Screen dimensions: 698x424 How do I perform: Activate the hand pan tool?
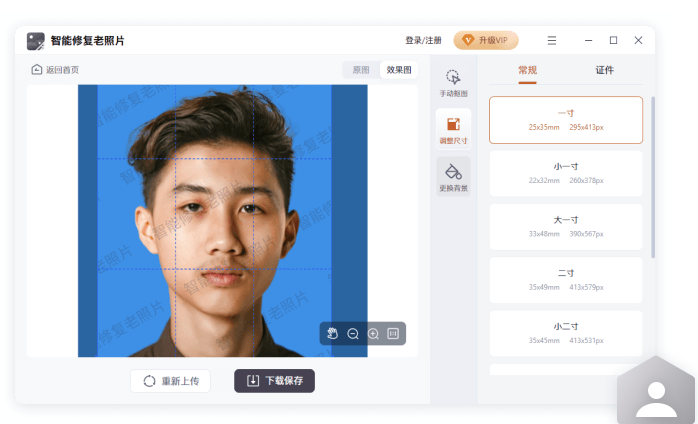(333, 333)
